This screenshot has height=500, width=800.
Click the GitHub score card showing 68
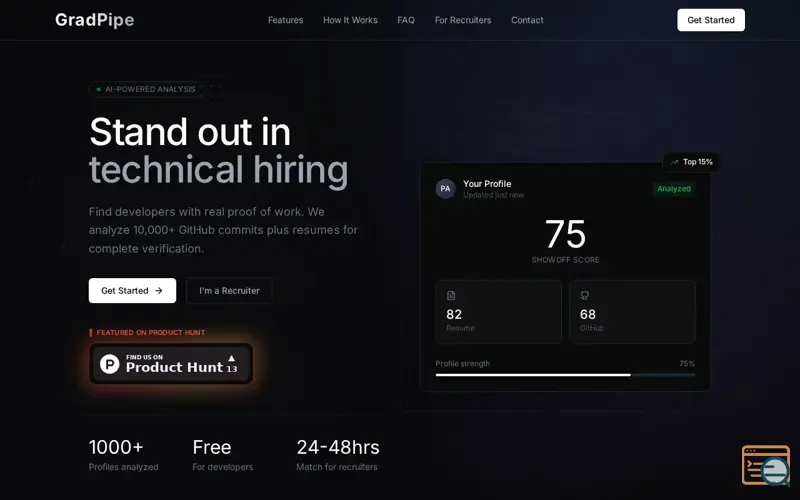point(632,312)
